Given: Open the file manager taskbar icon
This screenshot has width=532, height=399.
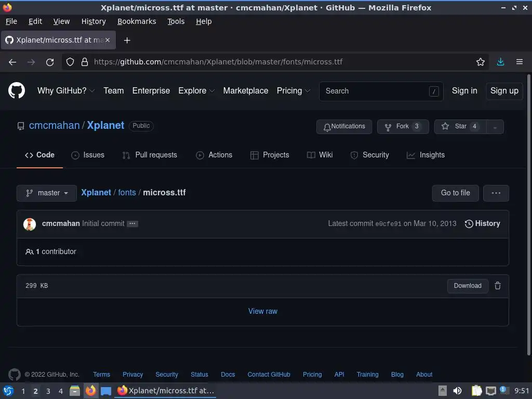Looking at the screenshot, I should tap(75, 391).
